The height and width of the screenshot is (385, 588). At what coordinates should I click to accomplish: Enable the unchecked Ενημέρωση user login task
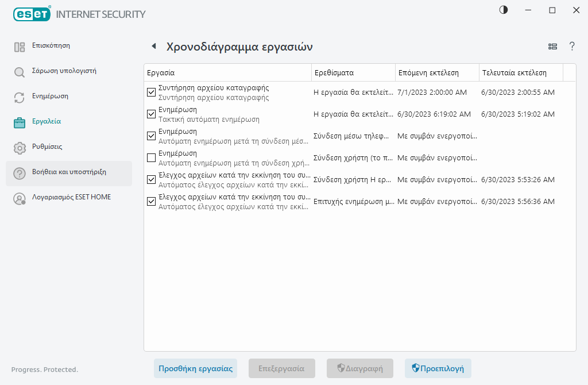[152, 157]
